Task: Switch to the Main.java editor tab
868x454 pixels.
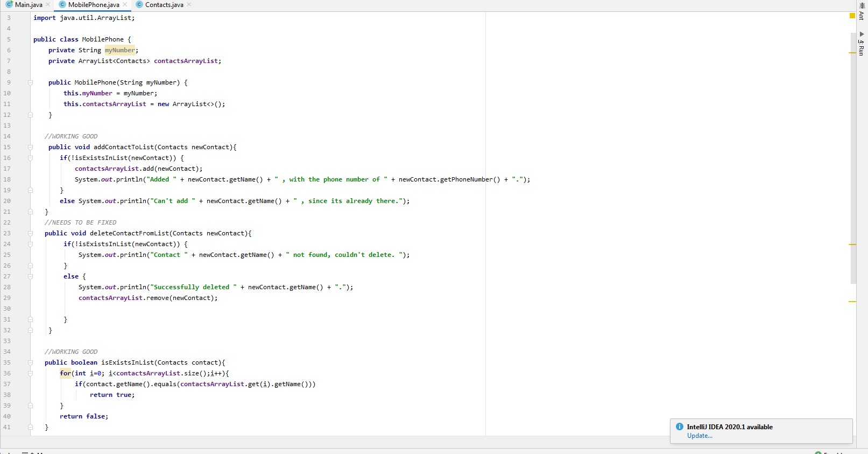Action: click(x=28, y=5)
